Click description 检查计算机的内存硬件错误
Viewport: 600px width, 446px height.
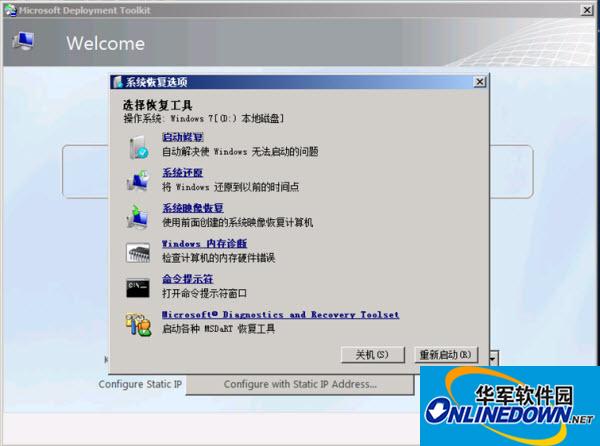218,258
